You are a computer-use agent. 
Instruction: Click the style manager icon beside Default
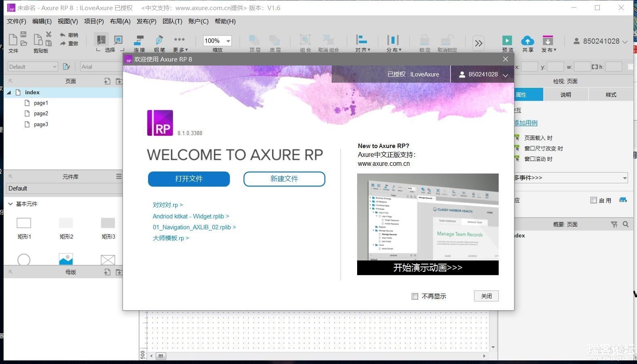(67, 67)
